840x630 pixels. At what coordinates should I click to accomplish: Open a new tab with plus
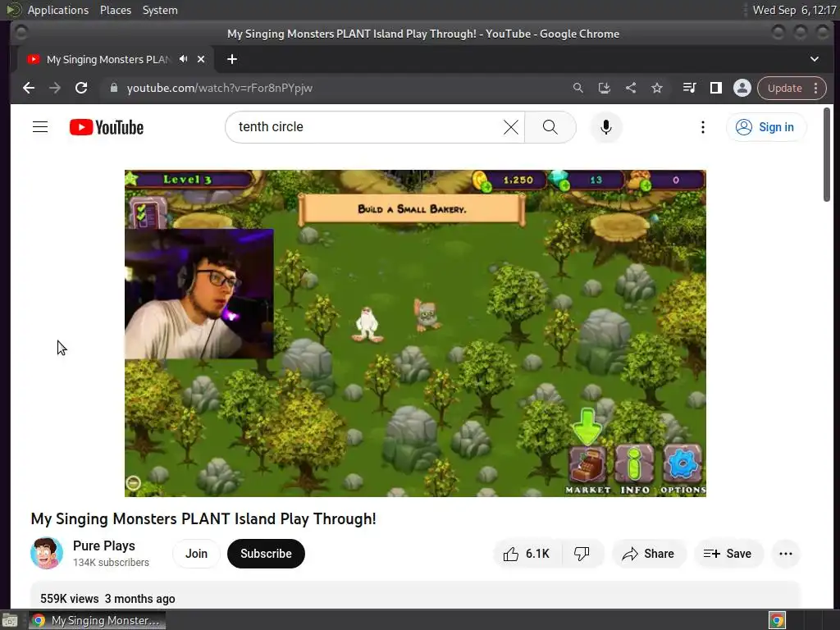click(x=232, y=59)
